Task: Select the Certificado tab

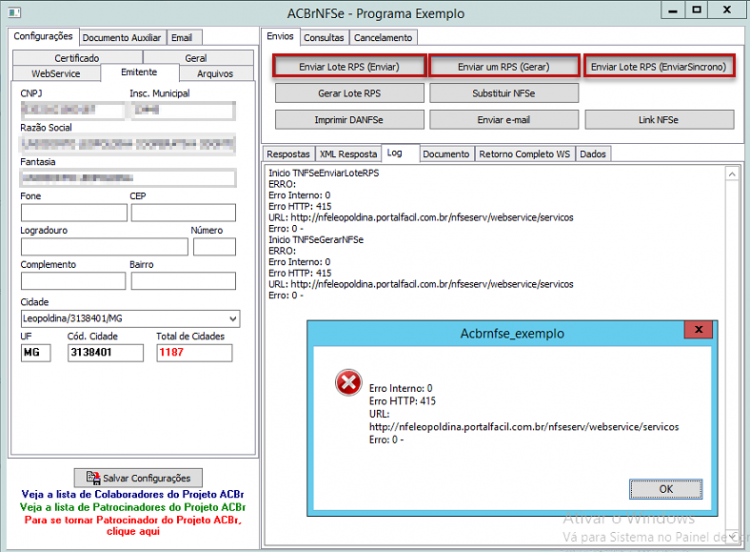Action: [77, 58]
